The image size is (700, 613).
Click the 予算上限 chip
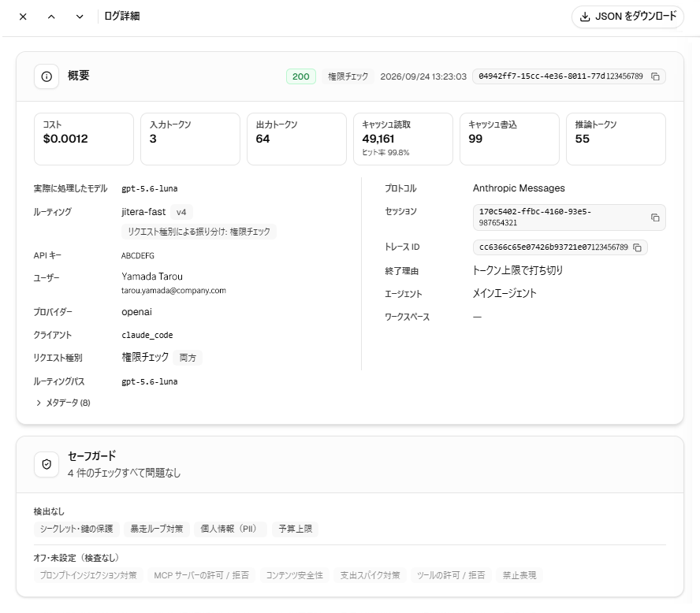click(x=296, y=529)
